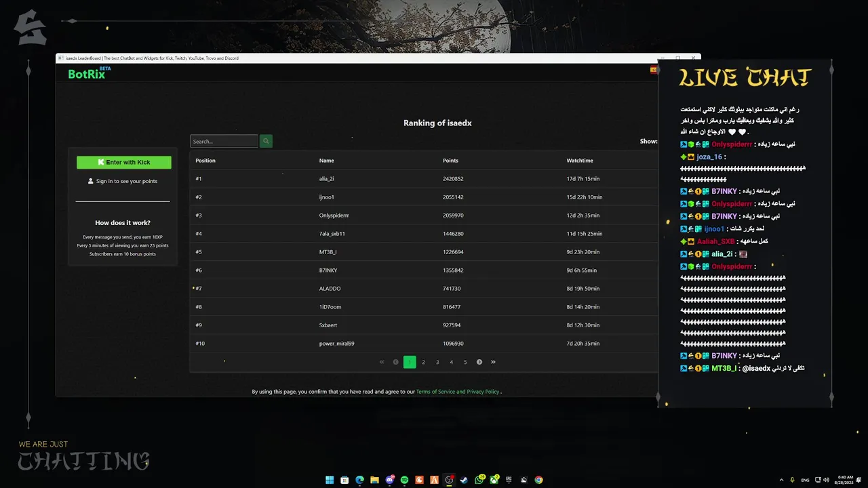This screenshot has width=868, height=488.
Task: Click points value 2055142
Action: 453,197
